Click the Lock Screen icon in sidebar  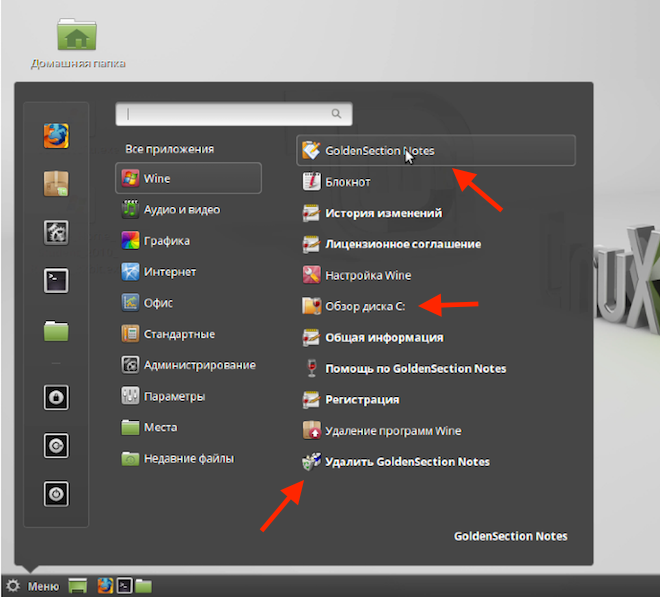point(56,397)
